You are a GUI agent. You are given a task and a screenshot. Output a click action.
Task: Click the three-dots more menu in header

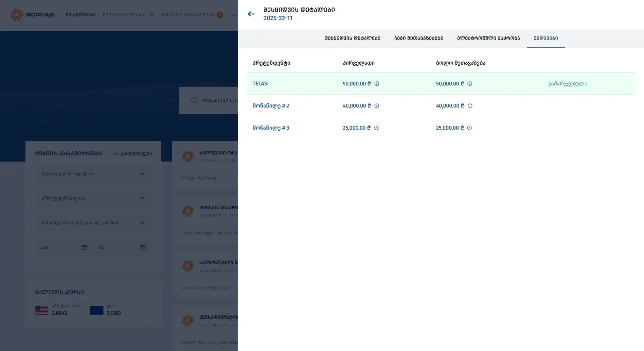coord(234,15)
